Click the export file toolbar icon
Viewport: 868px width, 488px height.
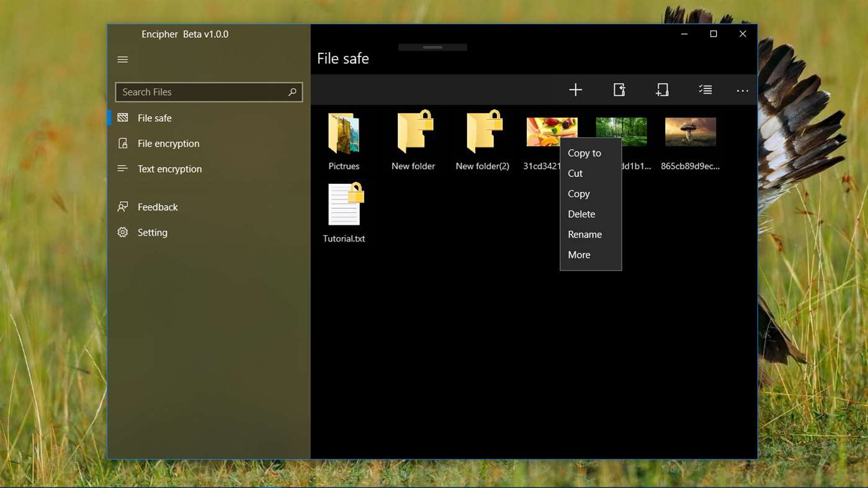[662, 90]
